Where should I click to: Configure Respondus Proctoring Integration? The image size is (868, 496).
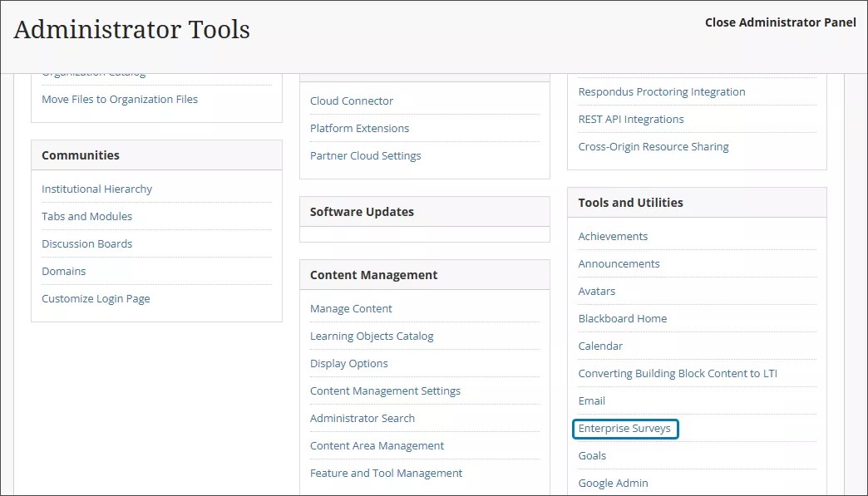pos(662,91)
